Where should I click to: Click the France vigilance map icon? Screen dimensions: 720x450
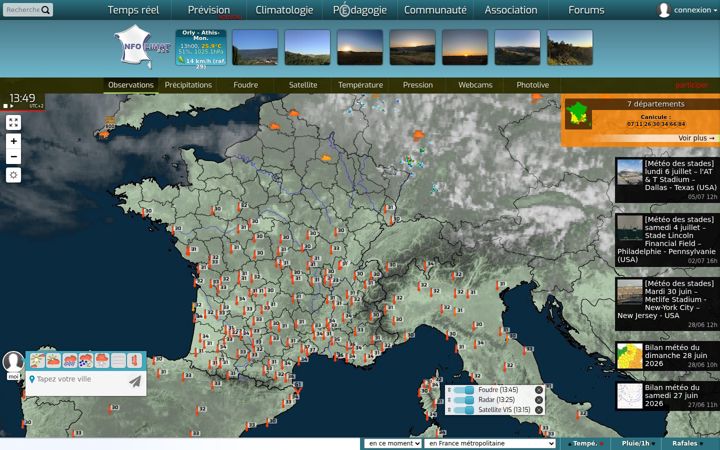pyautogui.click(x=578, y=115)
